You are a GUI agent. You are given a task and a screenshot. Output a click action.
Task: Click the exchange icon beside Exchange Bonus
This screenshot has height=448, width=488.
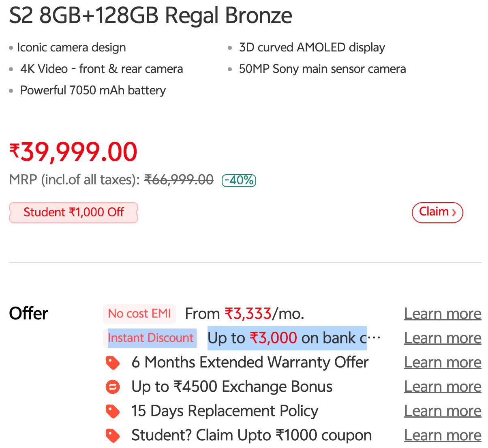[x=113, y=387]
